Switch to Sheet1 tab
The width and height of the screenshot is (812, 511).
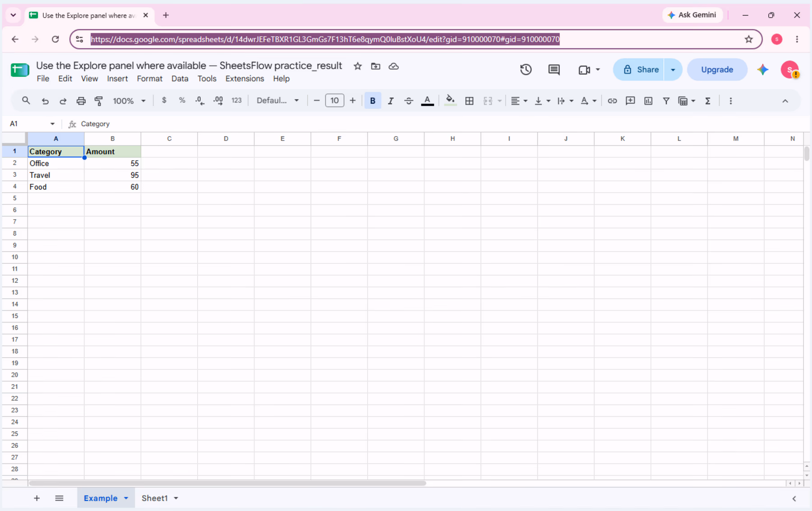pyautogui.click(x=155, y=498)
